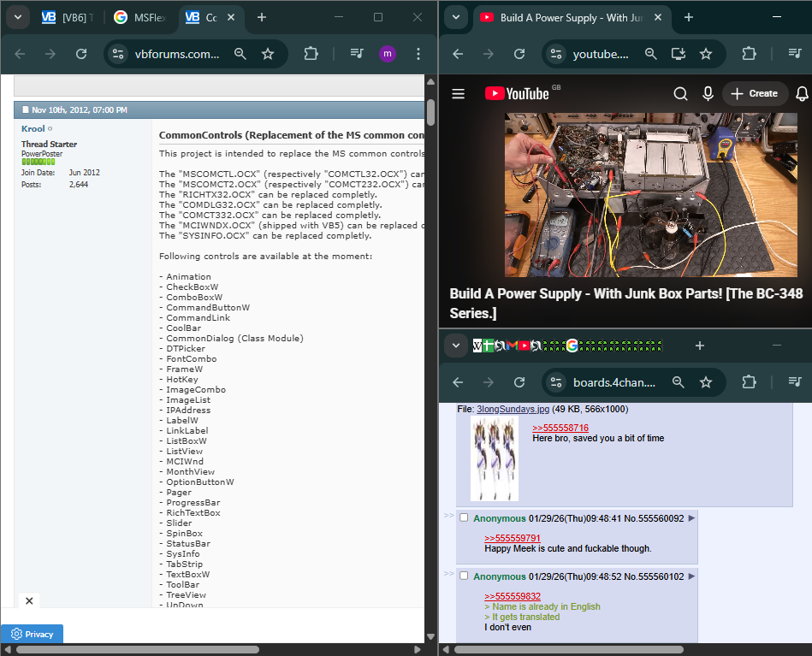Go back in YouTube window
This screenshot has height=656, width=812.
pyautogui.click(x=459, y=54)
